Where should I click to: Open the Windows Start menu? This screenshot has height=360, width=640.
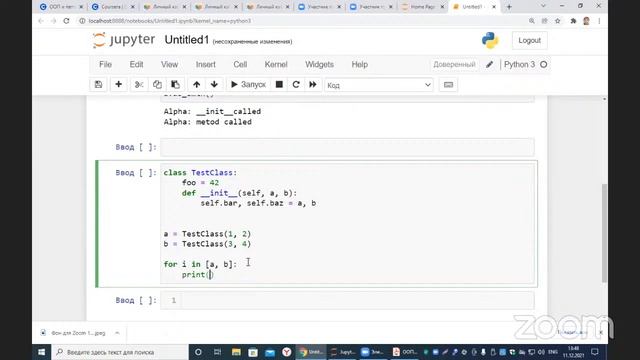click(x=42, y=352)
